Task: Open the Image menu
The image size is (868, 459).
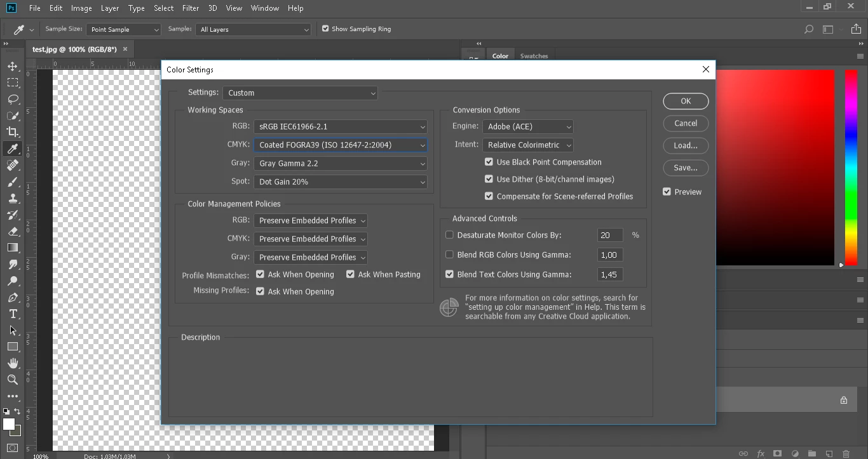Action: click(81, 8)
